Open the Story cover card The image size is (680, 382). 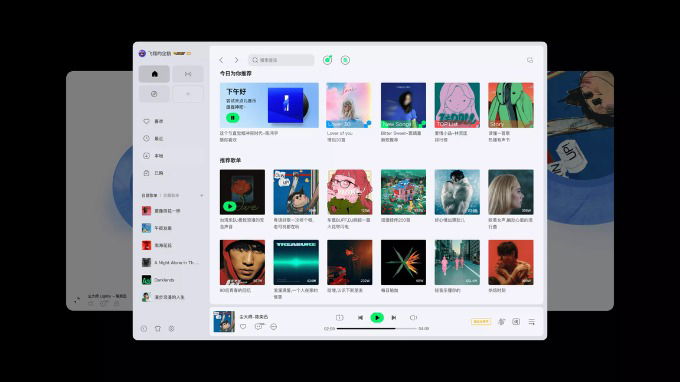(511, 105)
